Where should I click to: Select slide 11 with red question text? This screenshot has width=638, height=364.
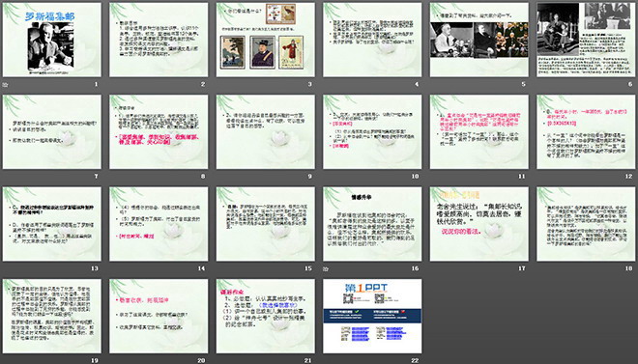478,132
